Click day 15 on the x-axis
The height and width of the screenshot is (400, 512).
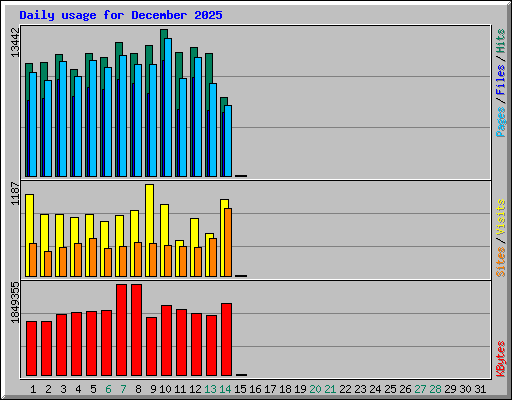click(240, 389)
